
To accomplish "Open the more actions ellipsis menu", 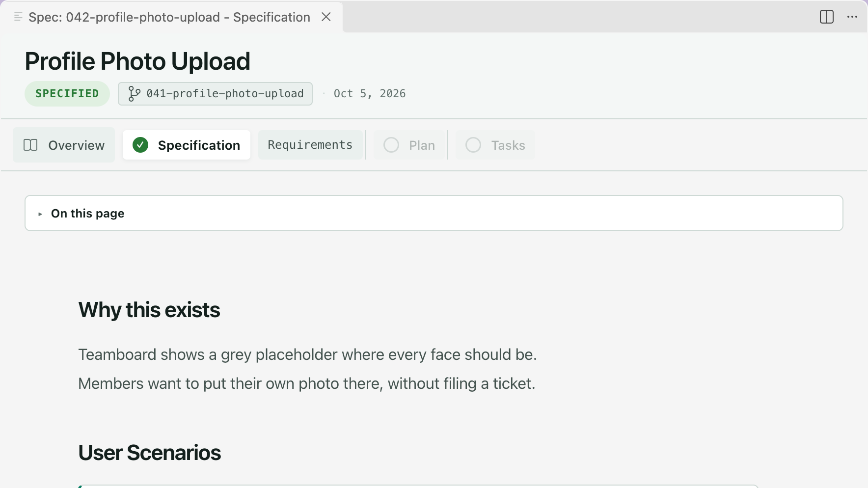I will tap(852, 17).
